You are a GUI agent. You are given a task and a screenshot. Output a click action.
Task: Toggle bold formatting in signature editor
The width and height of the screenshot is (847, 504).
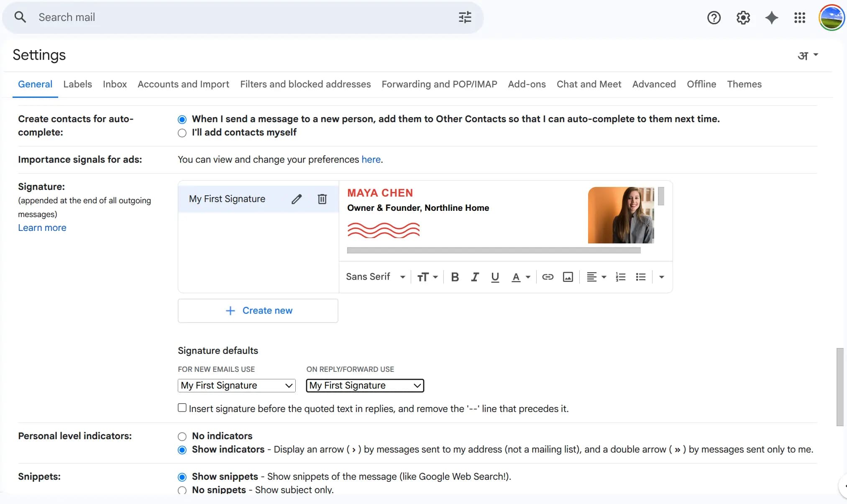(x=455, y=277)
